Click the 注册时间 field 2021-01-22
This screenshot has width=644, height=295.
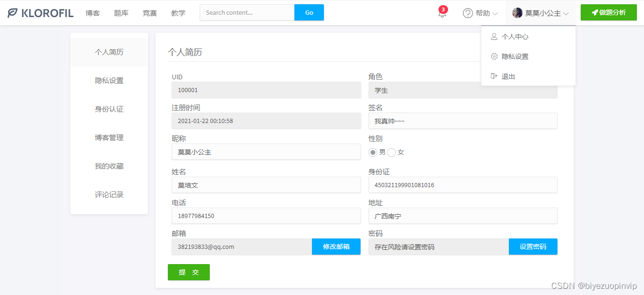click(x=266, y=121)
